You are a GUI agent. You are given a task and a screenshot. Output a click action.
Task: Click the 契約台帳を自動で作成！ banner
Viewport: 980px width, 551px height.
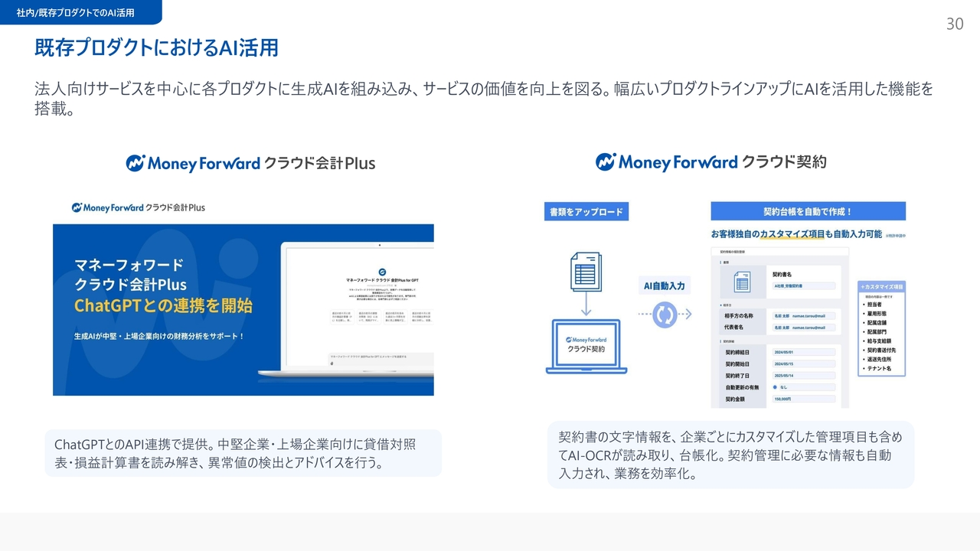pos(808,211)
